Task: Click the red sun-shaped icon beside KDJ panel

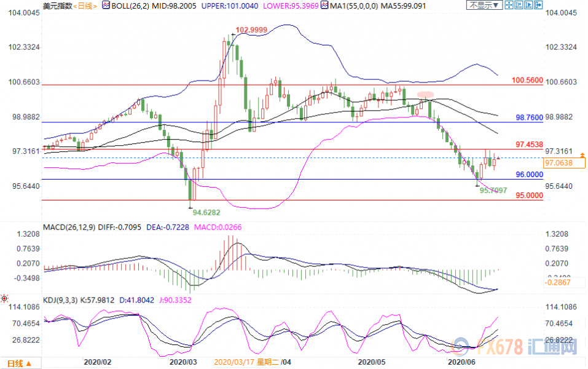Action: [5, 299]
